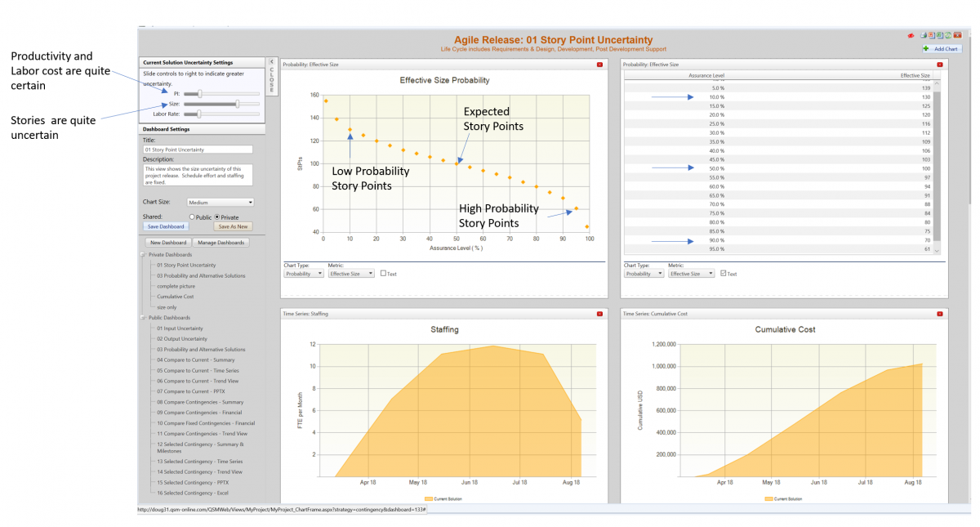Select the Private sharing radio button
This screenshot has width=980, height=527.
tap(217, 217)
